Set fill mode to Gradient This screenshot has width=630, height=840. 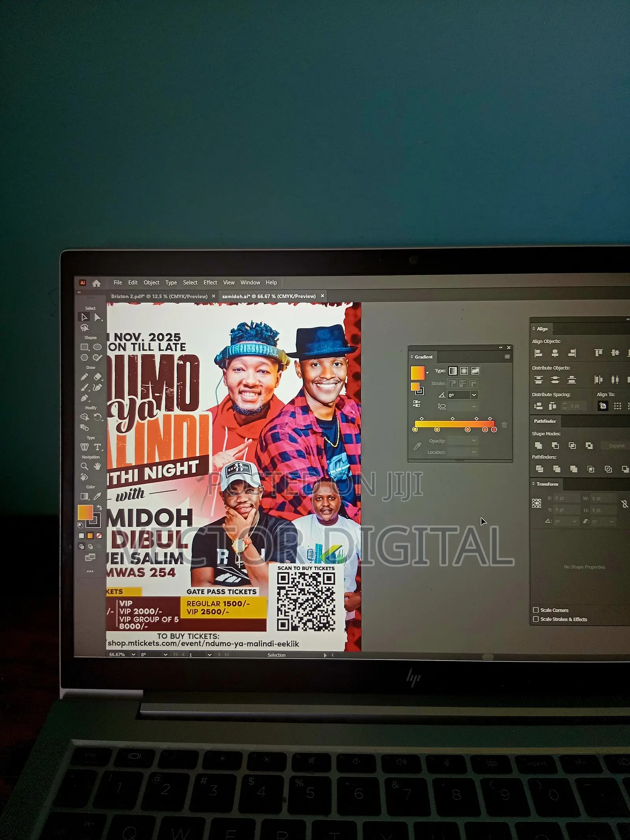coord(90,536)
